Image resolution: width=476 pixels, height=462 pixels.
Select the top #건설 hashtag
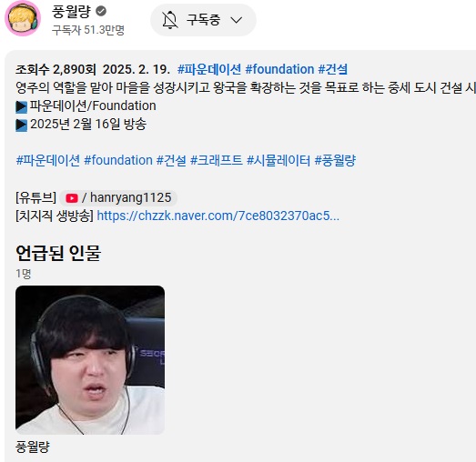tap(333, 69)
